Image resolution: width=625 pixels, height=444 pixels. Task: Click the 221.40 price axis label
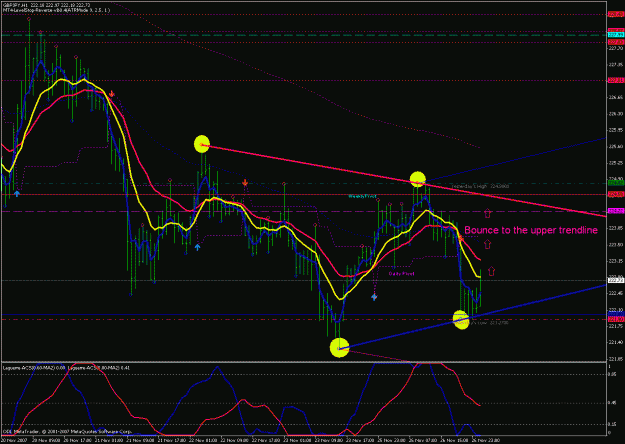pyautogui.click(x=615, y=342)
